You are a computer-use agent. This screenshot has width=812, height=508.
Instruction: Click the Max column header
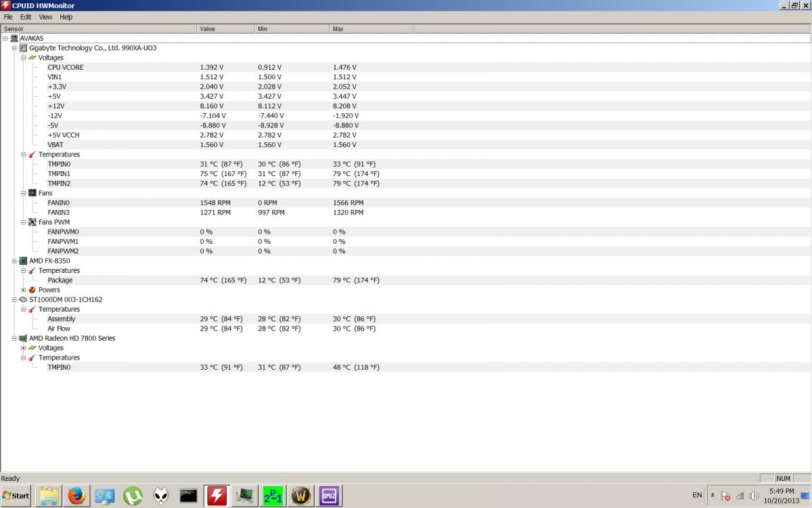click(x=371, y=28)
